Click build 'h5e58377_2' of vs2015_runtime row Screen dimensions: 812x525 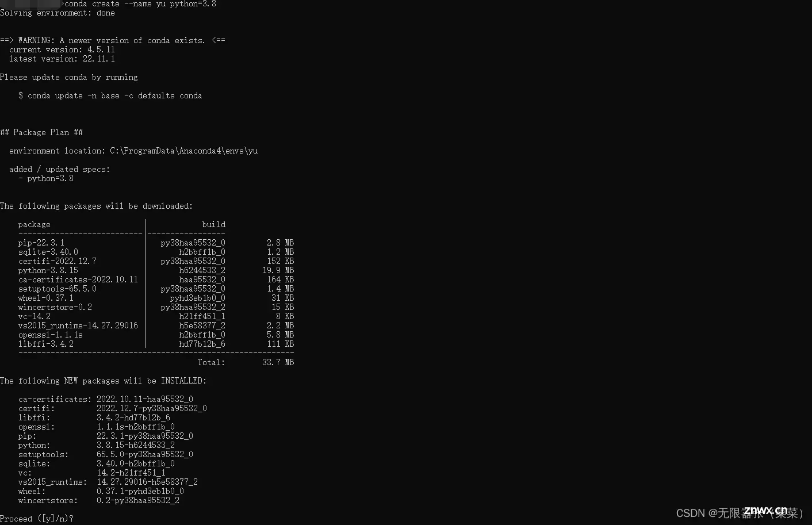(202, 325)
